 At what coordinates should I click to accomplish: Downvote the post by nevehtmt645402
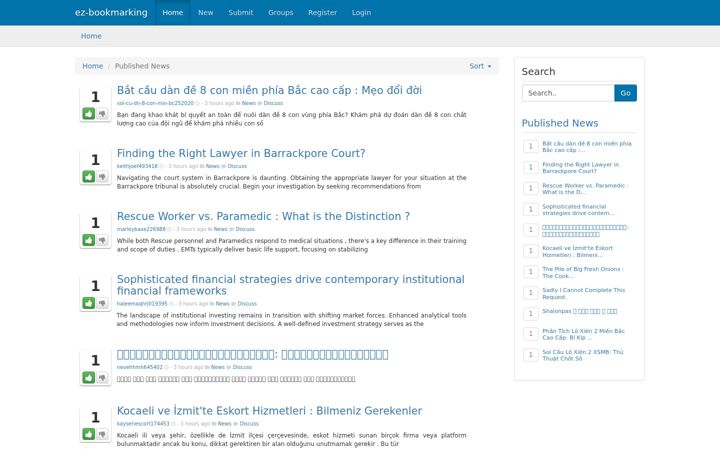pos(102,377)
